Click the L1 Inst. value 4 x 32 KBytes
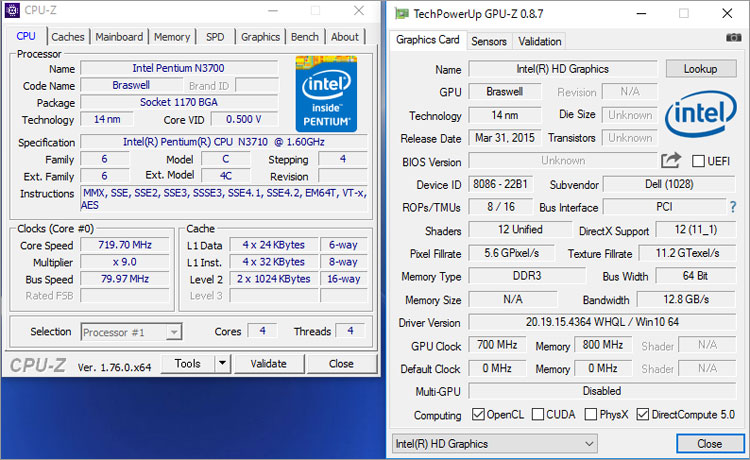750x460 pixels. (274, 262)
